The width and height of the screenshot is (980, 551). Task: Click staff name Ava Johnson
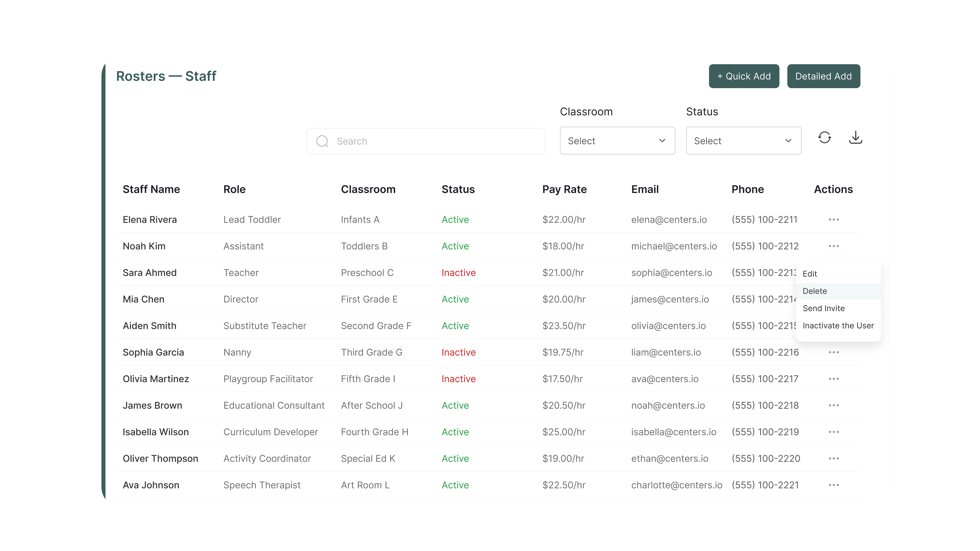pos(151,486)
